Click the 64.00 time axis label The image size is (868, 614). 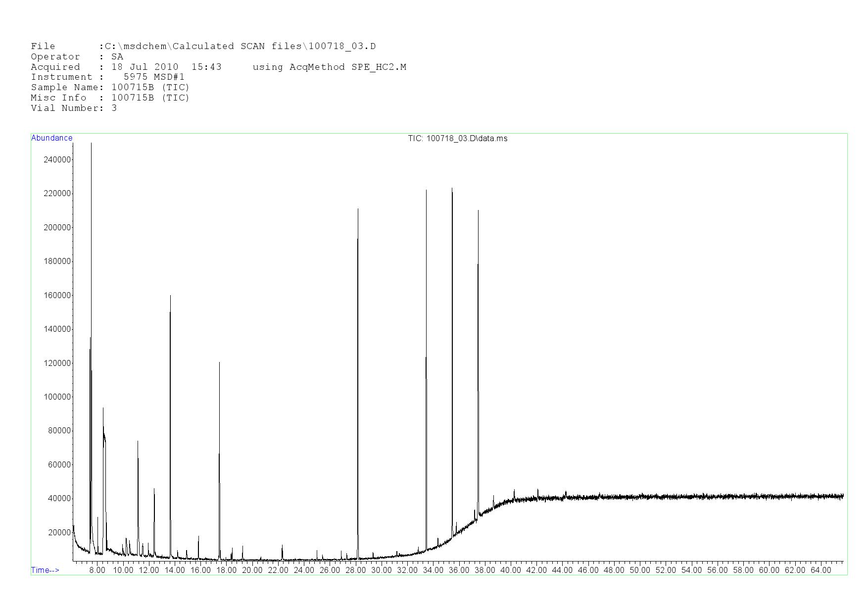820,570
